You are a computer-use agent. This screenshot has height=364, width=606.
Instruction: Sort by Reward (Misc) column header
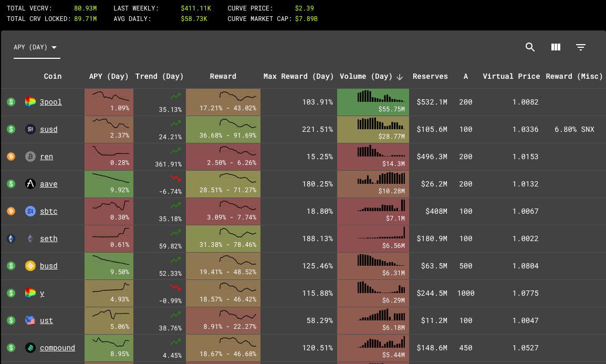(574, 77)
